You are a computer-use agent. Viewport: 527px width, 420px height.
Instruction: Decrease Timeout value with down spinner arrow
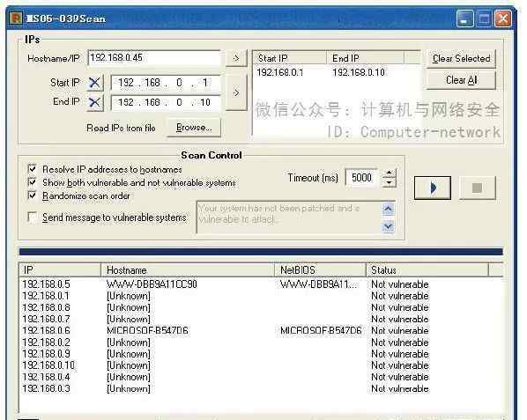(x=390, y=182)
